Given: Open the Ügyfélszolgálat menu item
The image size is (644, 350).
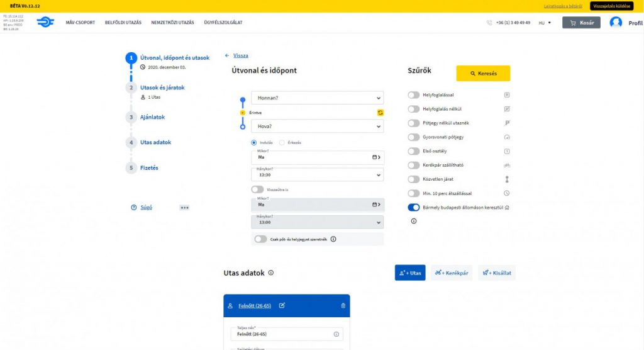Looking at the screenshot, I should coord(223,23).
